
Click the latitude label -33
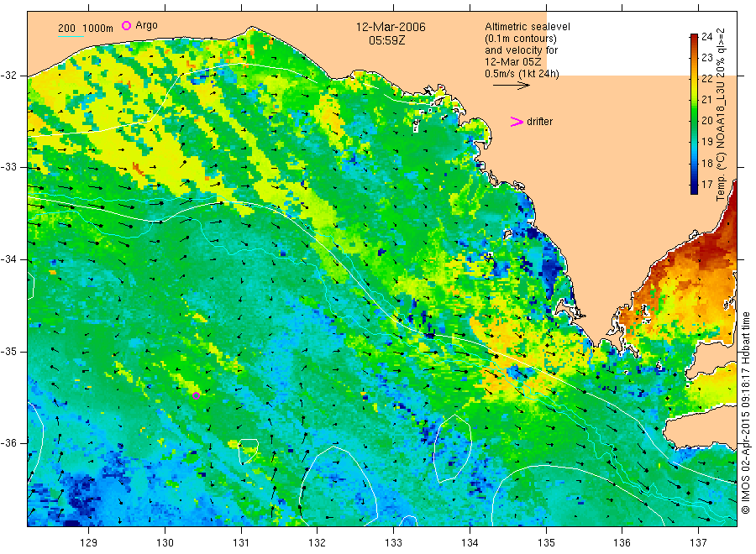(x=8, y=167)
